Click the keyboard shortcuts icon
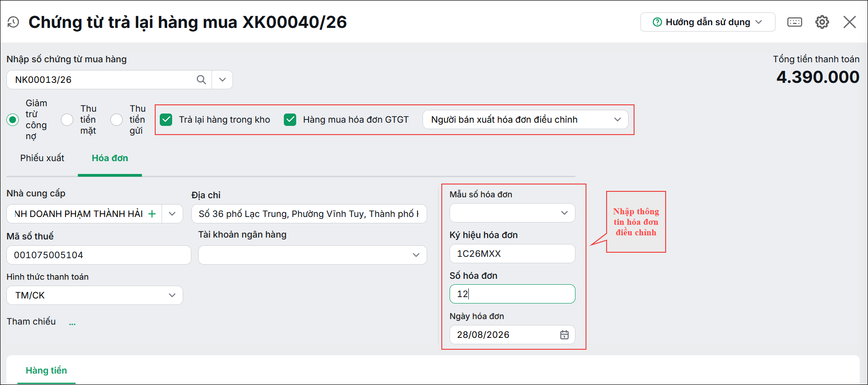Viewport: 868px width, 385px height. click(x=795, y=22)
